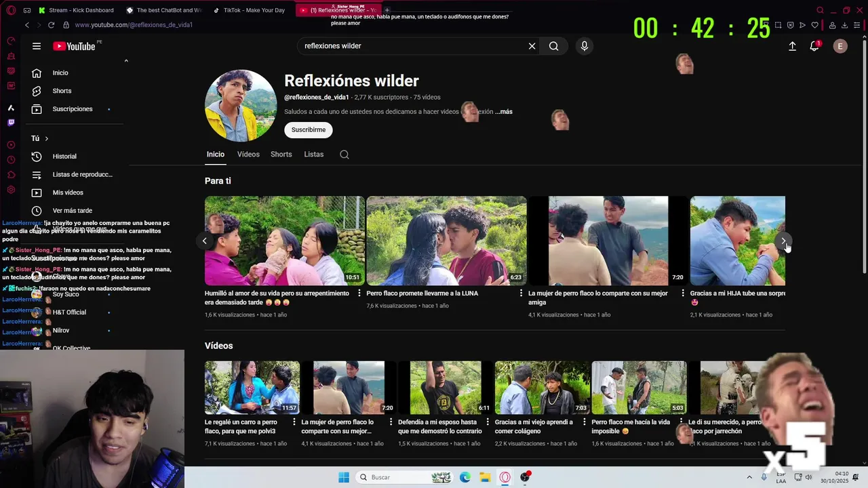Viewport: 868px width, 488px height.
Task: Open the ad blocker shield icon
Action: (x=790, y=25)
